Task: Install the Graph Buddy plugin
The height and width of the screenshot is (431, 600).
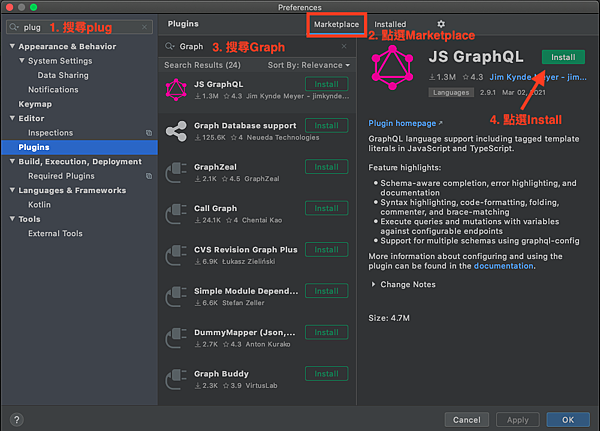Action: point(326,374)
